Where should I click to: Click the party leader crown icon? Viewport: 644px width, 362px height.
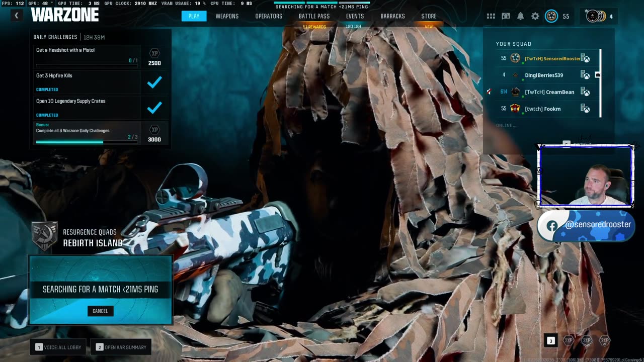598,75
